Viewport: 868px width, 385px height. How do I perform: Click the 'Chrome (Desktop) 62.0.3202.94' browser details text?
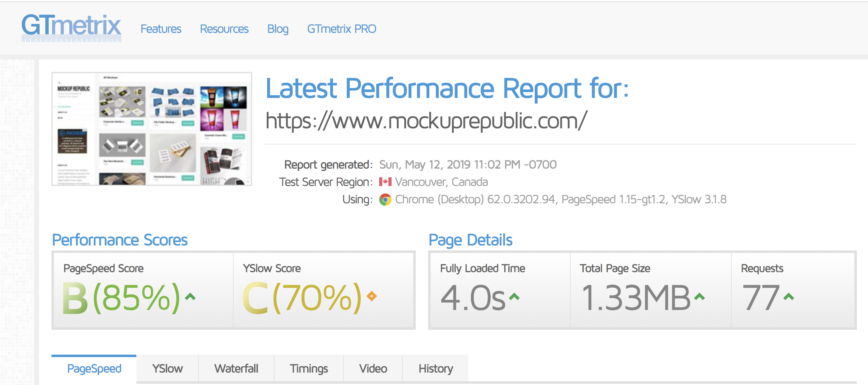[475, 200]
